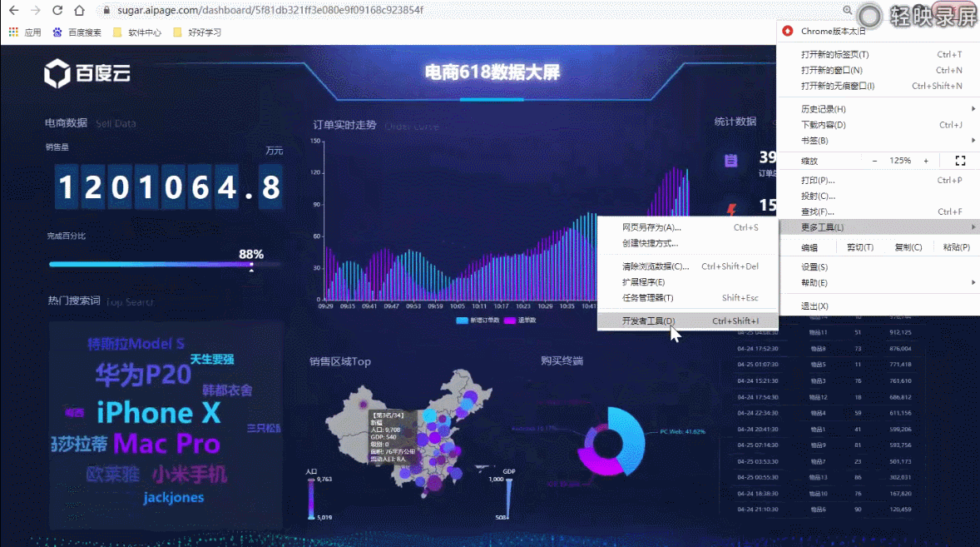Click the purple order icon in 统计数据

(730, 161)
